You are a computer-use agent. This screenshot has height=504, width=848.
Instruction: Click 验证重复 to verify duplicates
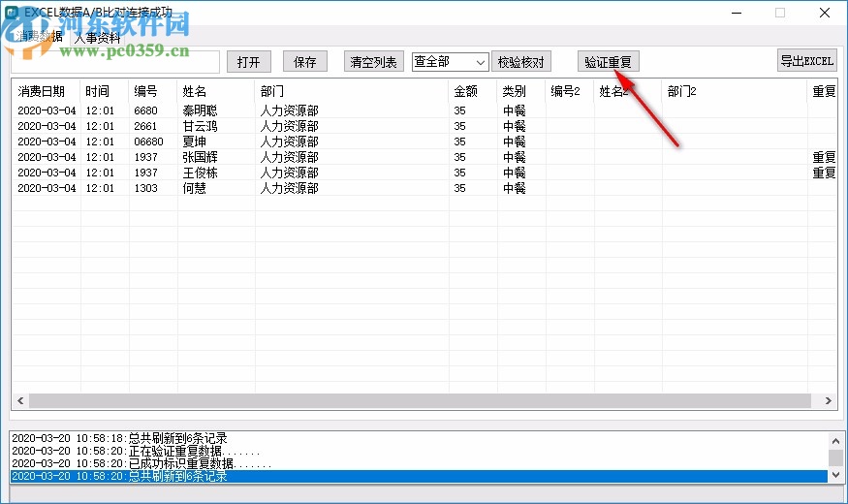(609, 62)
